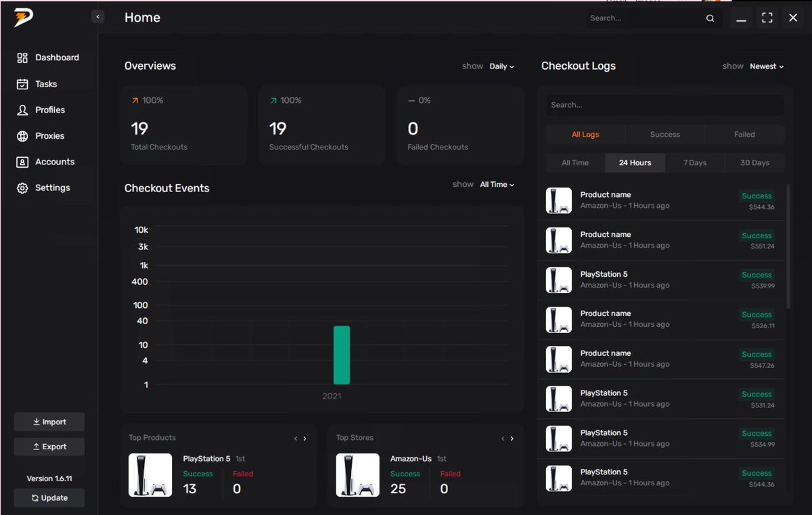Click the Success count 25 in Top Stores
The width and height of the screenshot is (812, 515).
point(398,489)
